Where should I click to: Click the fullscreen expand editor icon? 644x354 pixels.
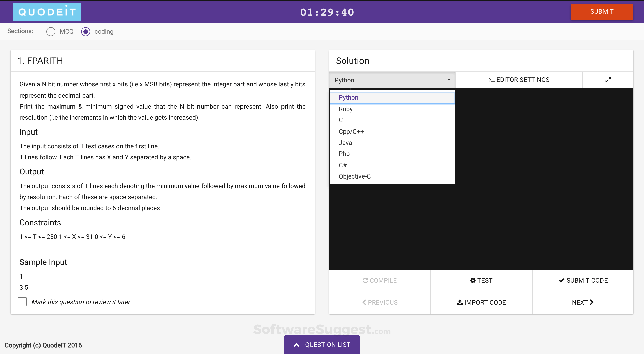click(x=608, y=80)
